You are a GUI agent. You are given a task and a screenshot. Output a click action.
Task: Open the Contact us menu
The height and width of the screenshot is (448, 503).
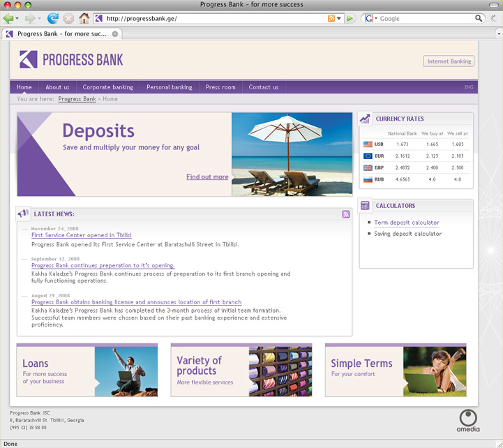click(x=264, y=87)
